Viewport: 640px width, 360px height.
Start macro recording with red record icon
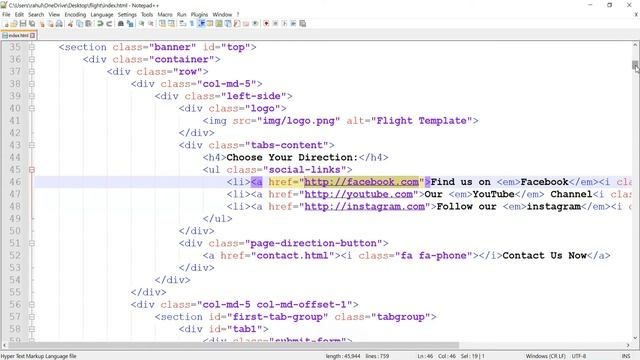point(266,24)
